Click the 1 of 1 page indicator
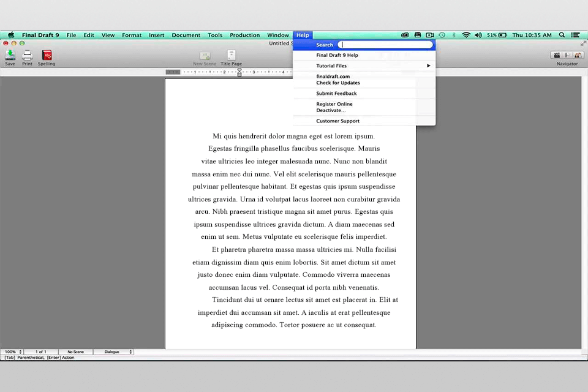Image resolution: width=588 pixels, height=392 pixels. click(x=41, y=352)
